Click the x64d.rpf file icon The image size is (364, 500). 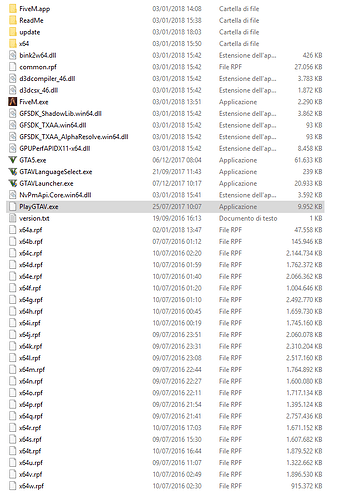(12, 265)
